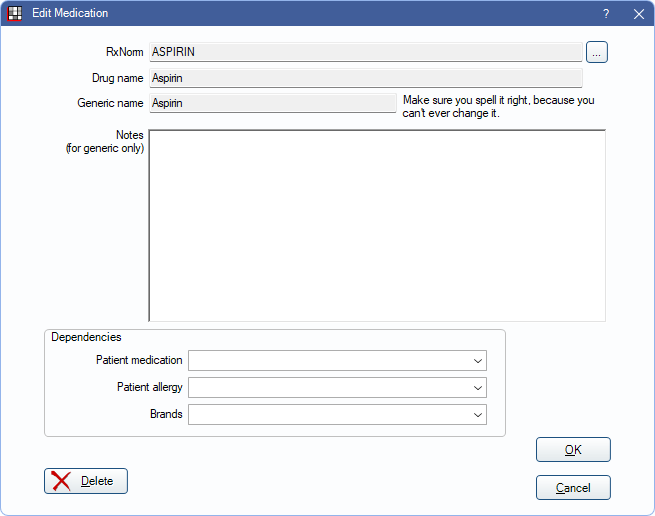This screenshot has width=655, height=516.
Task: Place cursor in the Notes text area
Action: click(377, 226)
